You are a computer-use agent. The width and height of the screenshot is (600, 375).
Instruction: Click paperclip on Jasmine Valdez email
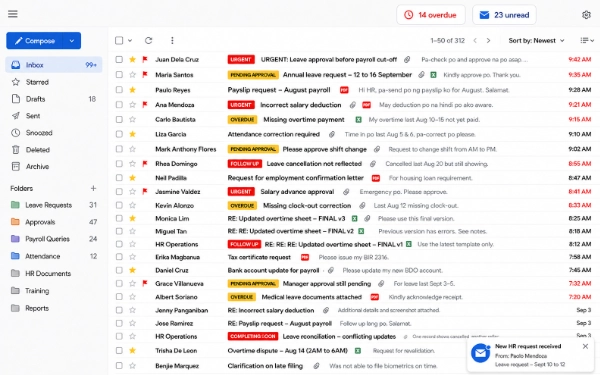click(x=346, y=192)
